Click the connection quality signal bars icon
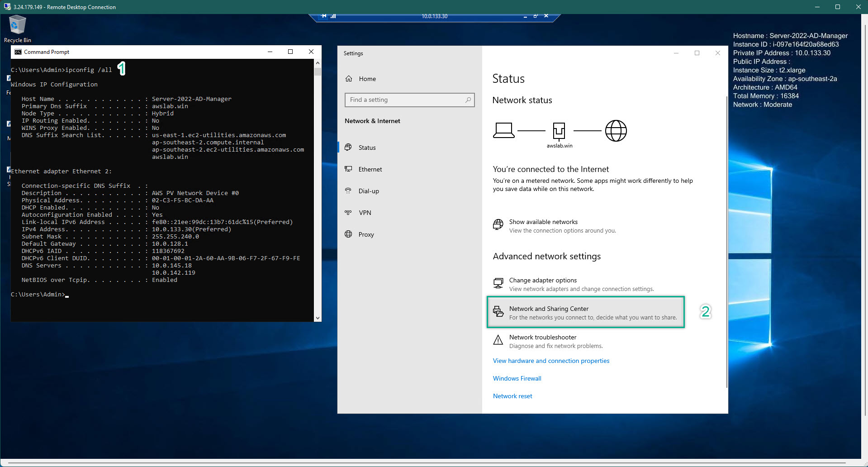Image resolution: width=868 pixels, height=467 pixels. [x=333, y=16]
